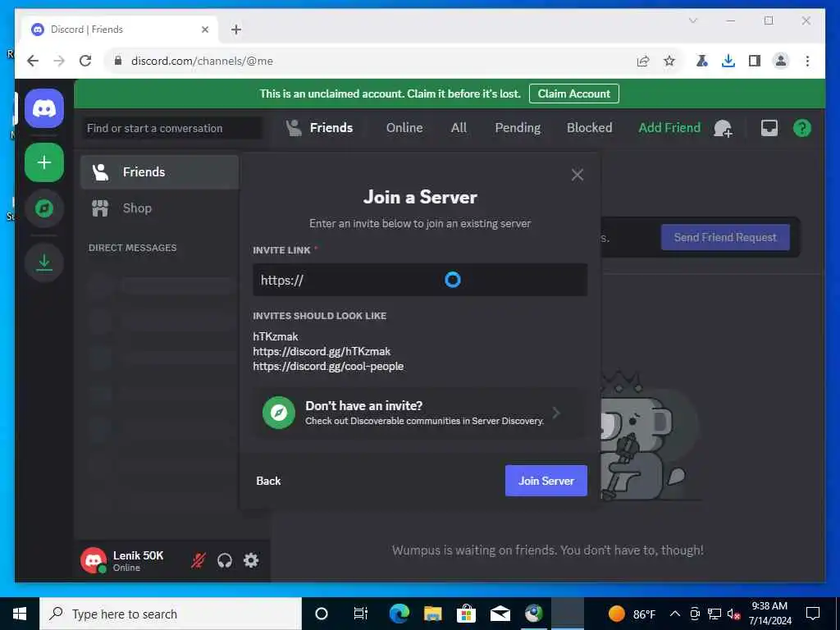Open User Settings gear icon

point(251,560)
